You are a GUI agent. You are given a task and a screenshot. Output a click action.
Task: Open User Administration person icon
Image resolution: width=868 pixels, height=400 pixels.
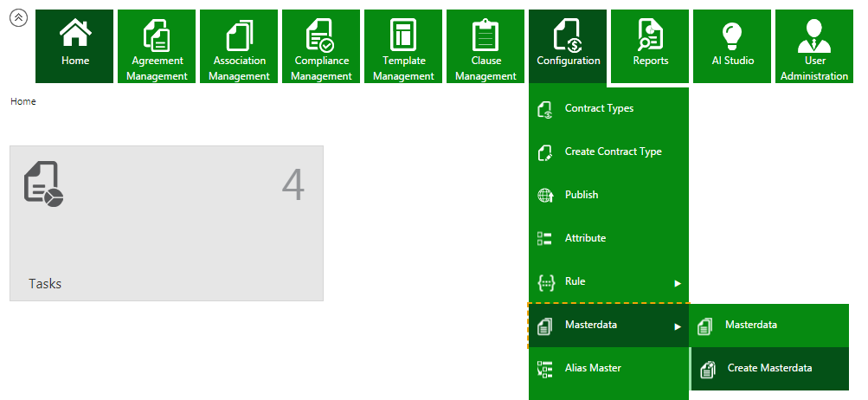pos(814,35)
